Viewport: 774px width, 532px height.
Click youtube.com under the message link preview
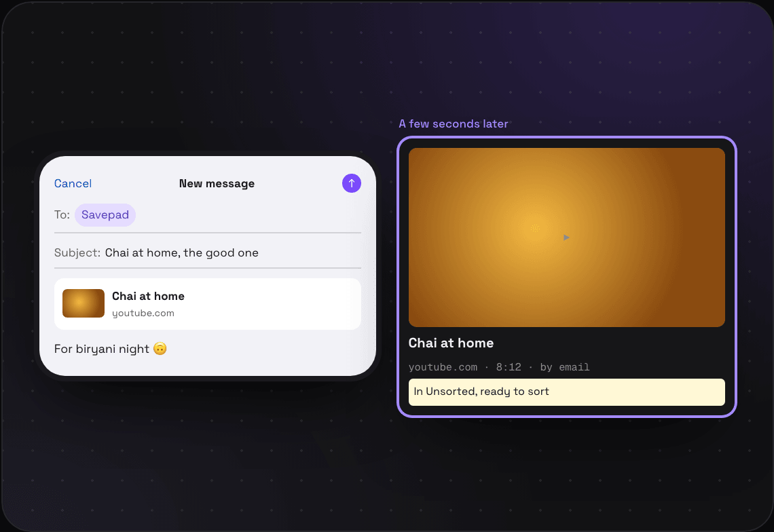click(143, 313)
